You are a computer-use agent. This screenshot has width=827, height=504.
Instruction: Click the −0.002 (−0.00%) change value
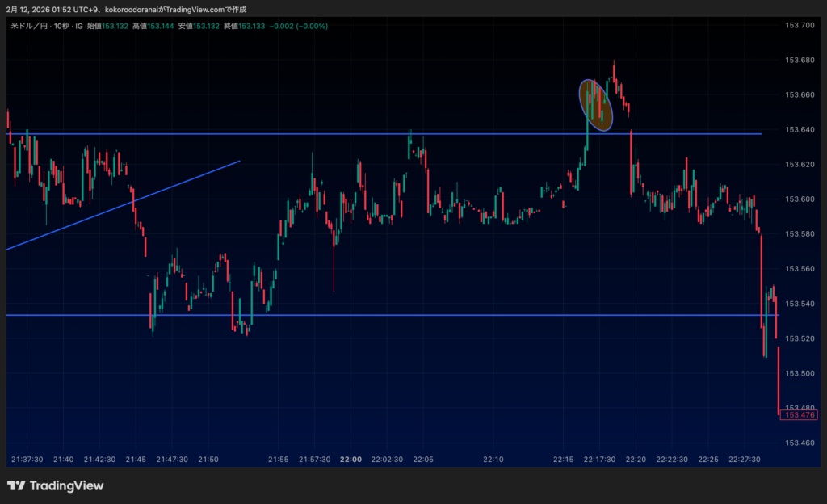point(299,26)
